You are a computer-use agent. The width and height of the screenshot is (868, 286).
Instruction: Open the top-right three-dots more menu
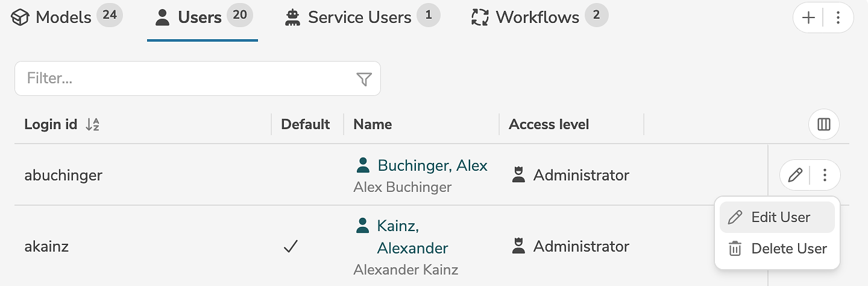click(838, 18)
